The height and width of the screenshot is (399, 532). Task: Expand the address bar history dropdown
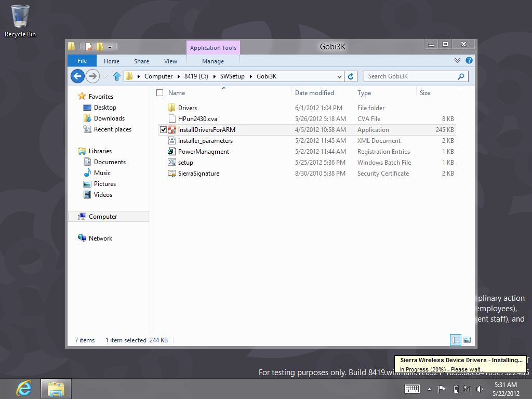pos(340,76)
